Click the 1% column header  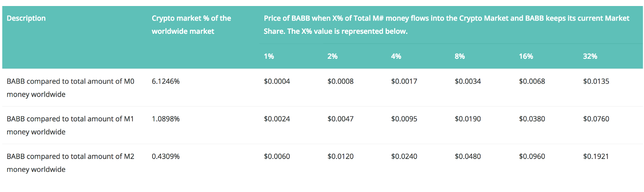[269, 56]
